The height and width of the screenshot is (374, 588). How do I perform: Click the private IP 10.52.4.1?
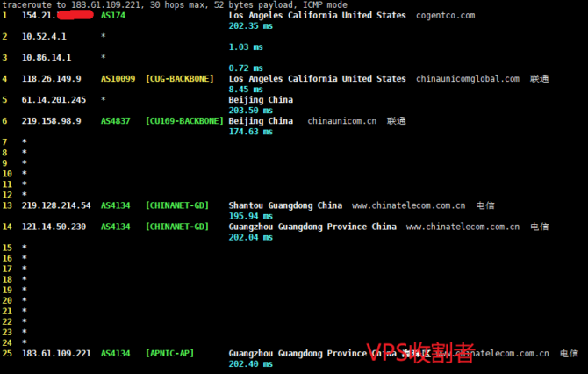coord(45,36)
